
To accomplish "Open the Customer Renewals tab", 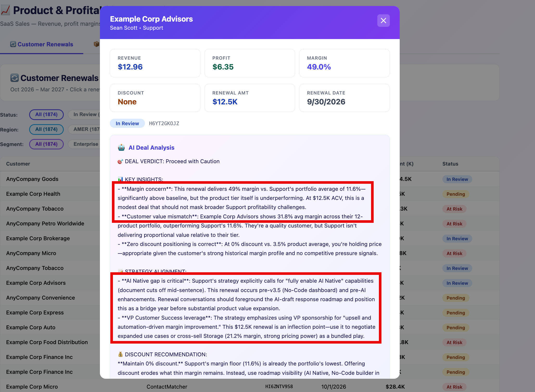I will click(x=42, y=45).
